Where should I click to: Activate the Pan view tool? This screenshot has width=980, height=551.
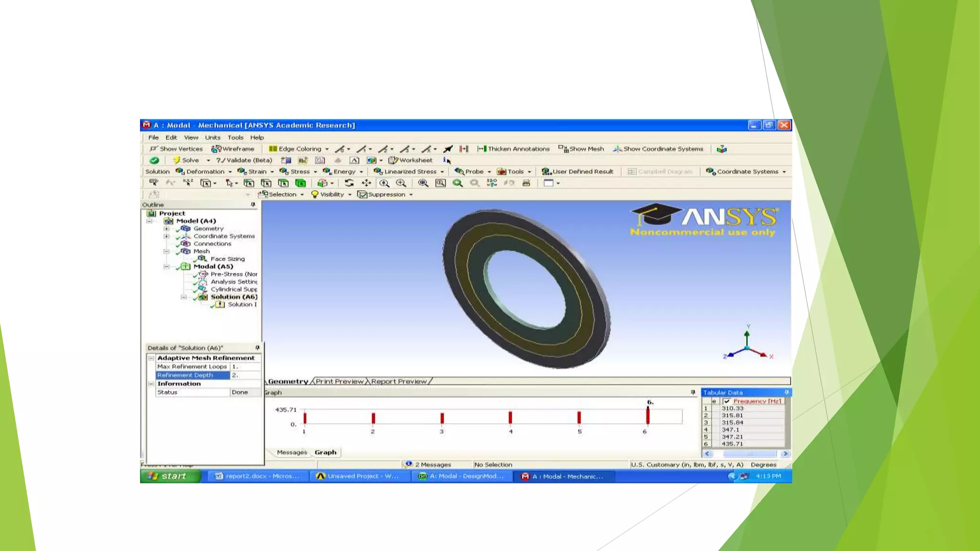pyautogui.click(x=367, y=183)
